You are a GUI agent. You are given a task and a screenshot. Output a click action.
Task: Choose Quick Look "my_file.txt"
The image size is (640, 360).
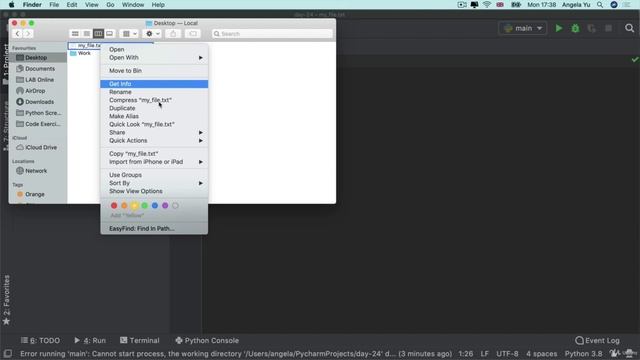(x=154, y=124)
